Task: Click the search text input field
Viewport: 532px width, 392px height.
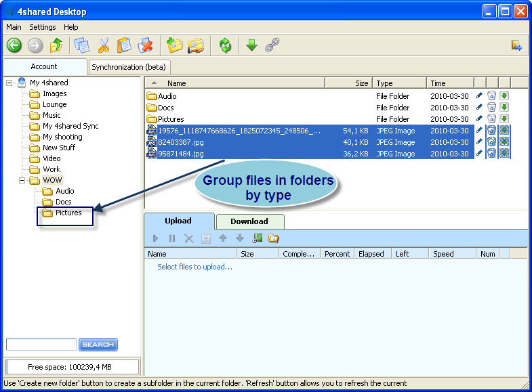Action: point(41,345)
